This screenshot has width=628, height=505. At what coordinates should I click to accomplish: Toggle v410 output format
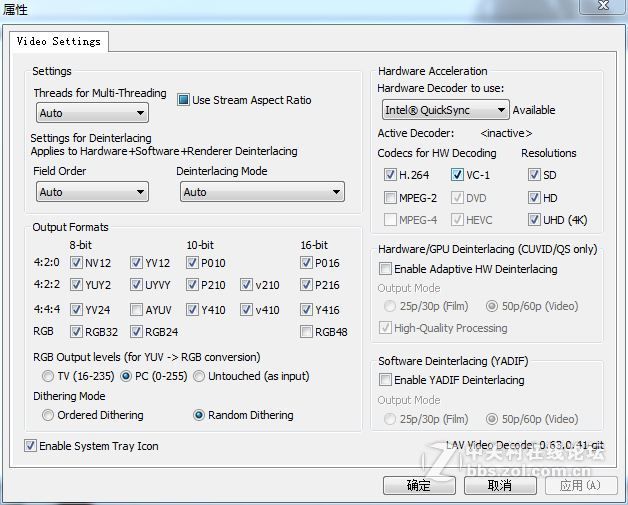pos(246,310)
